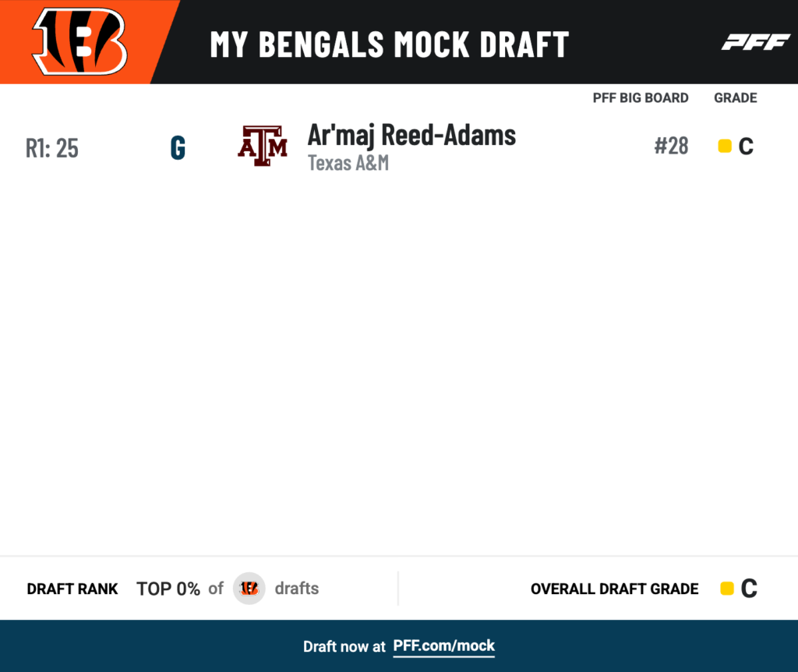Click the Texas A&M school logo
This screenshot has width=798, height=672.
[x=263, y=146]
